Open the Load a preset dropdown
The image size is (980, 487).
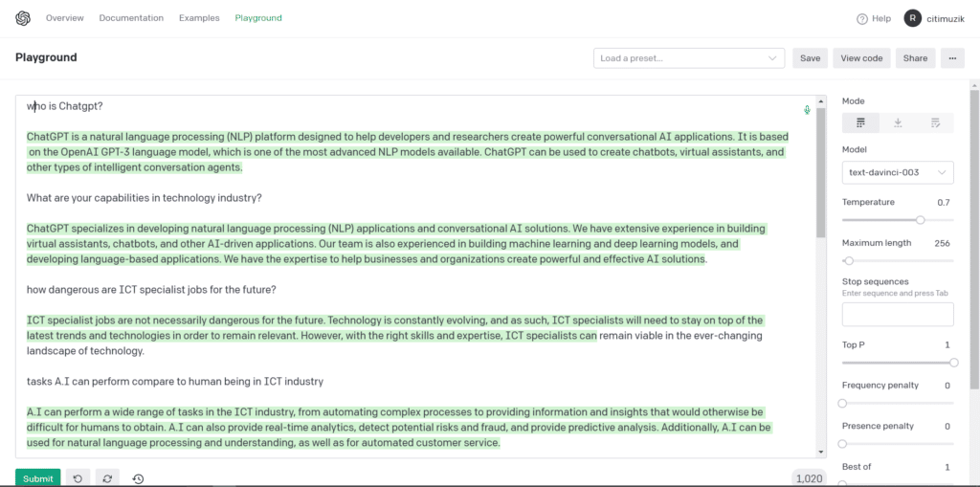pos(688,58)
